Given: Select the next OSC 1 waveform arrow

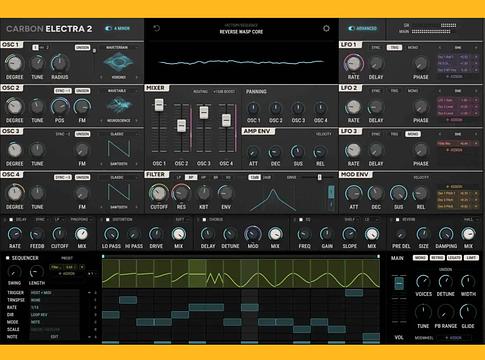Looking at the screenshot, I should click(136, 77).
